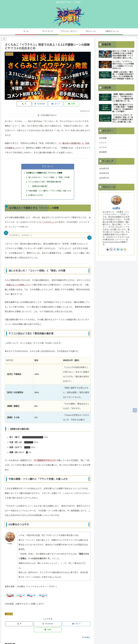Jump to 今後の展開 section in table of contents
Viewport: 138px width, 644px height.
pos(50,191)
